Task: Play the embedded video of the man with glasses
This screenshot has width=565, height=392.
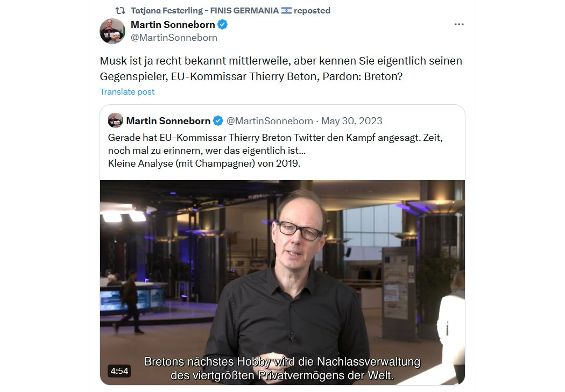Action: click(x=282, y=282)
